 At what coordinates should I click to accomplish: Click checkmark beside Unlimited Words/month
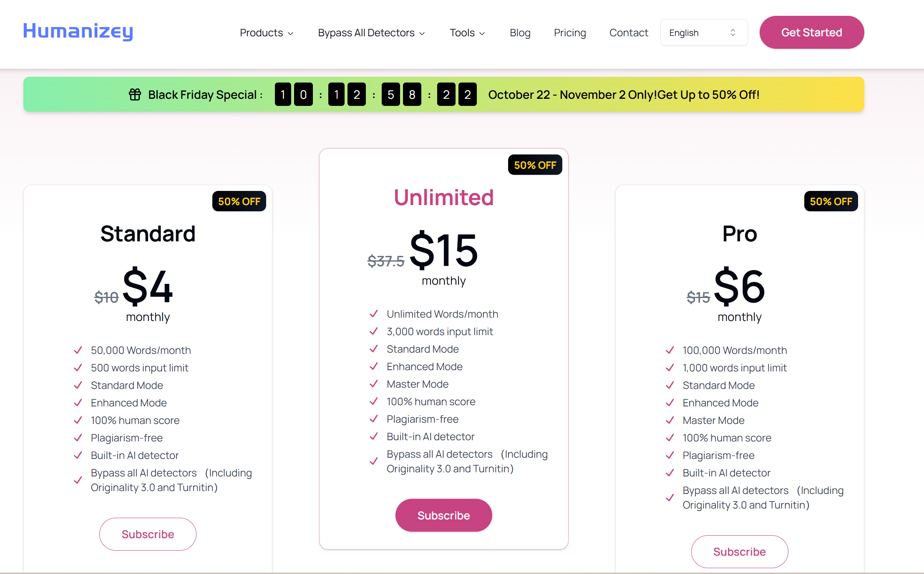point(374,314)
